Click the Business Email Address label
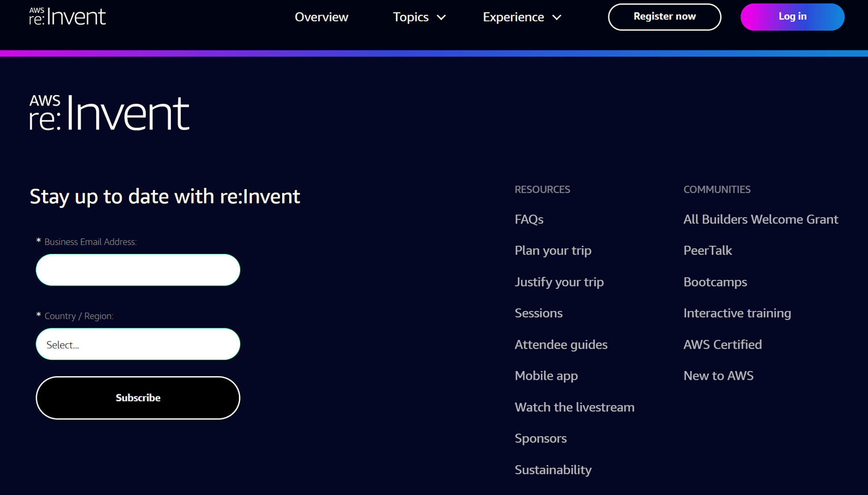 click(90, 242)
